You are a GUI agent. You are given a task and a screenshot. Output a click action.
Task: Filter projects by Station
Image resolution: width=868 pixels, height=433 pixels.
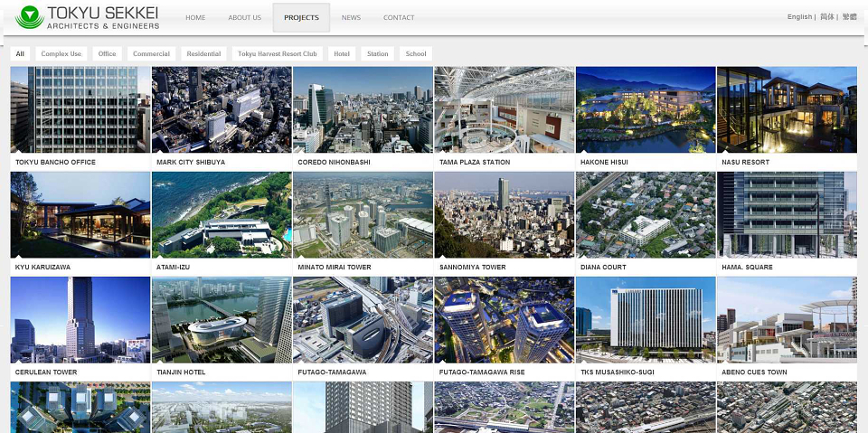point(378,53)
